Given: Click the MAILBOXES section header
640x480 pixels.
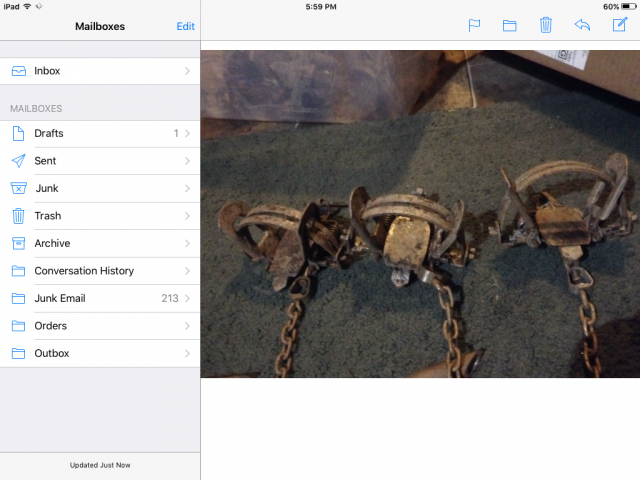Looking at the screenshot, I should 36,109.
